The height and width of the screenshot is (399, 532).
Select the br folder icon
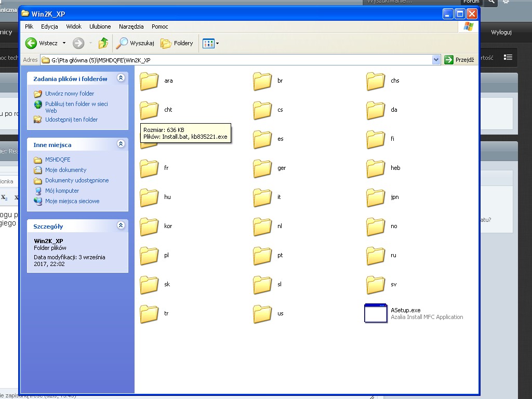click(x=262, y=81)
